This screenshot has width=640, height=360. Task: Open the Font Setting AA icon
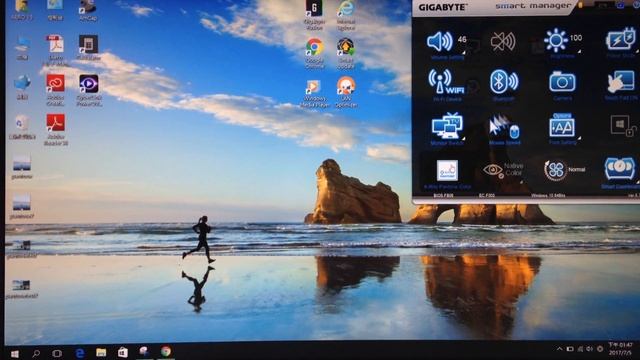click(x=562, y=125)
